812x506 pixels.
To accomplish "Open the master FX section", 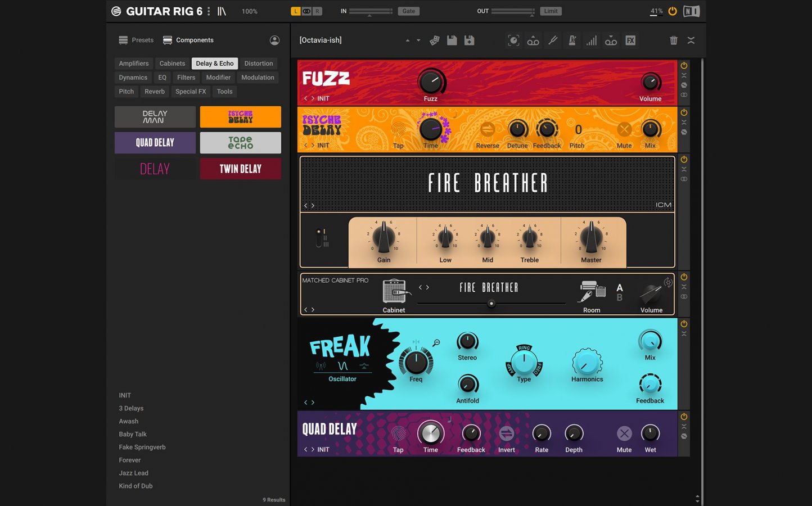I will [630, 40].
